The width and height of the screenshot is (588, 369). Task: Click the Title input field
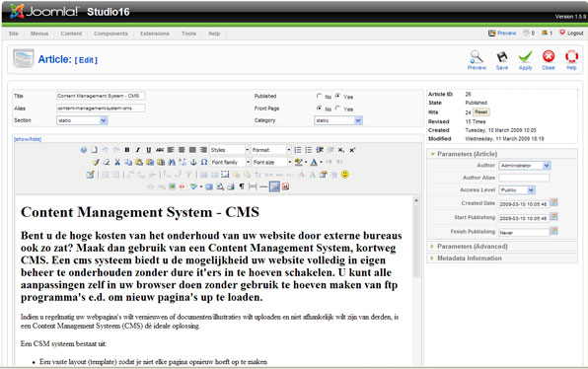[101, 96]
